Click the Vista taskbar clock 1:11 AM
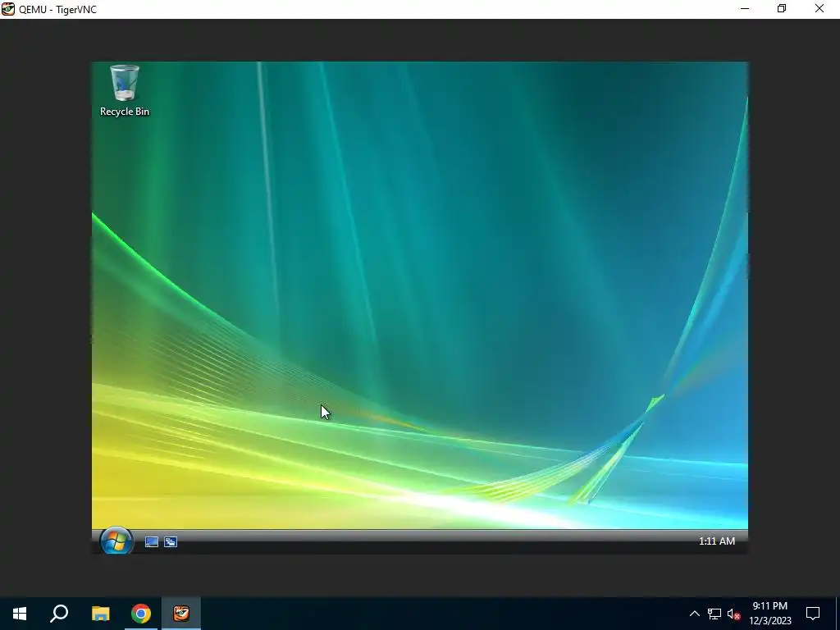 [x=716, y=541]
